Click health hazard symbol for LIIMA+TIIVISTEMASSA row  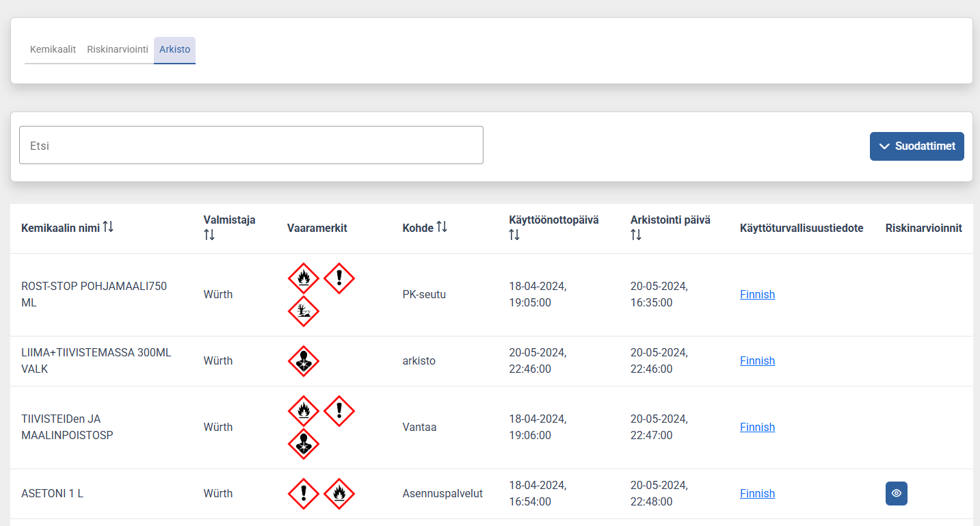click(x=304, y=361)
